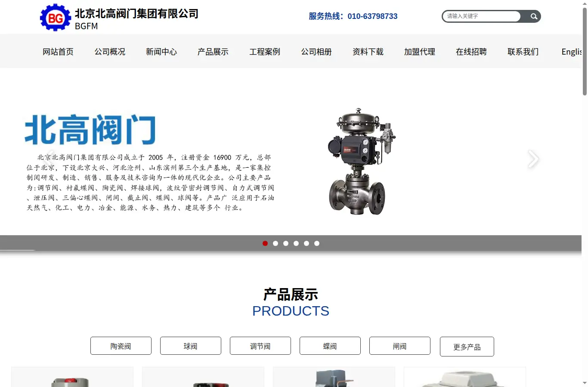Show 球阀 product category

click(x=191, y=346)
